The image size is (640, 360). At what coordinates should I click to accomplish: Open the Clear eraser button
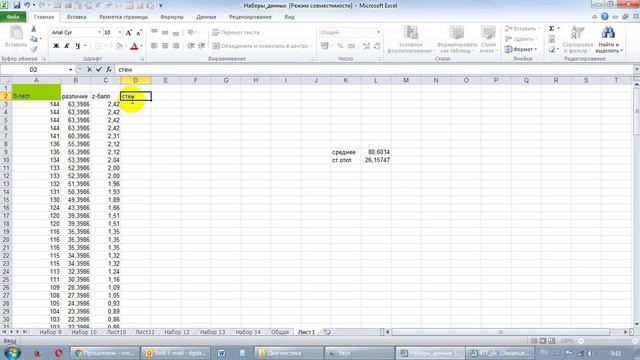tap(552, 49)
